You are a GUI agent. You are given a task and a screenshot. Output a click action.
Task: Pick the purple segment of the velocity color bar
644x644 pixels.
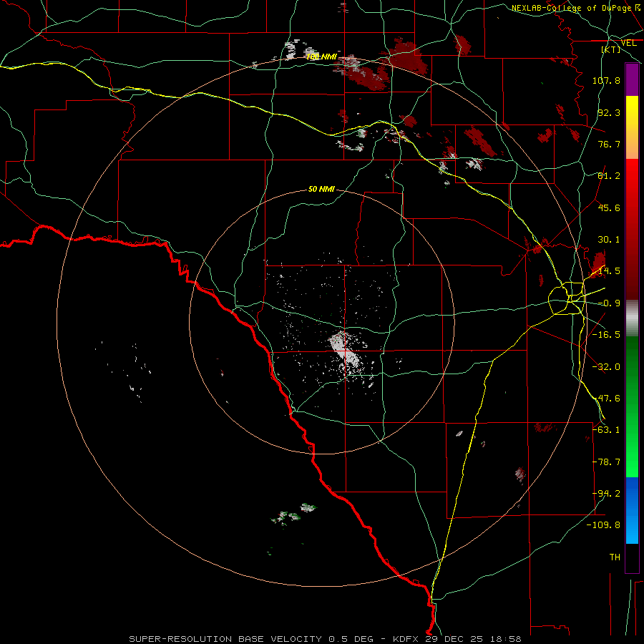(x=632, y=79)
